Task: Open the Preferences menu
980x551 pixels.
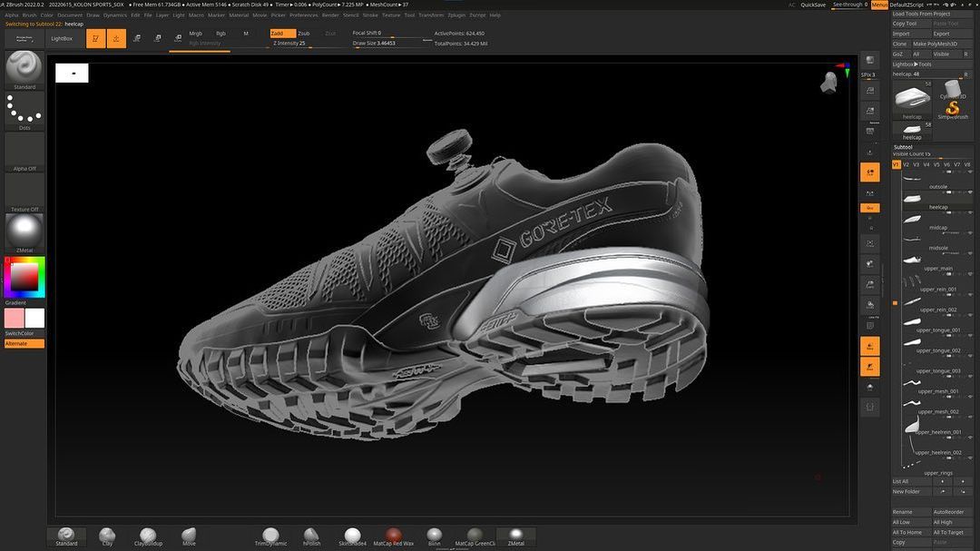Action: [x=304, y=15]
